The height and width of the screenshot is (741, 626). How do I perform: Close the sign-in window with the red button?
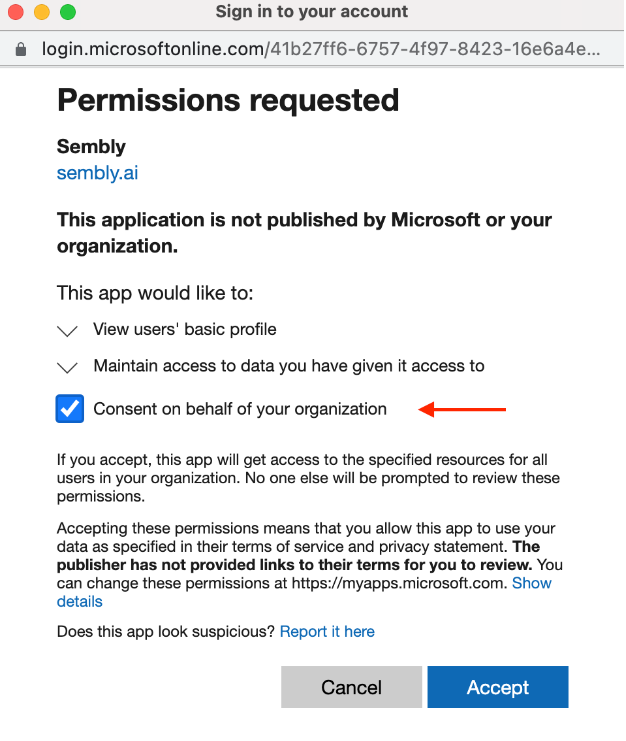(16, 13)
